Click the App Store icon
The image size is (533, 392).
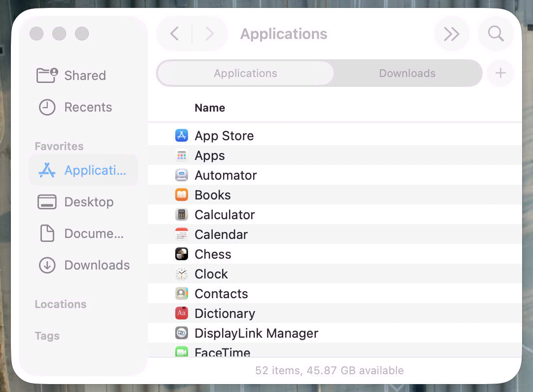pyautogui.click(x=182, y=135)
